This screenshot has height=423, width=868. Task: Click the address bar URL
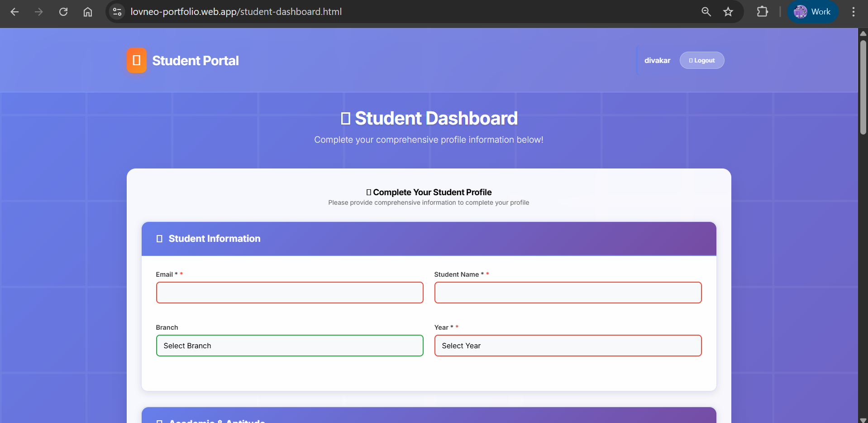(x=236, y=12)
